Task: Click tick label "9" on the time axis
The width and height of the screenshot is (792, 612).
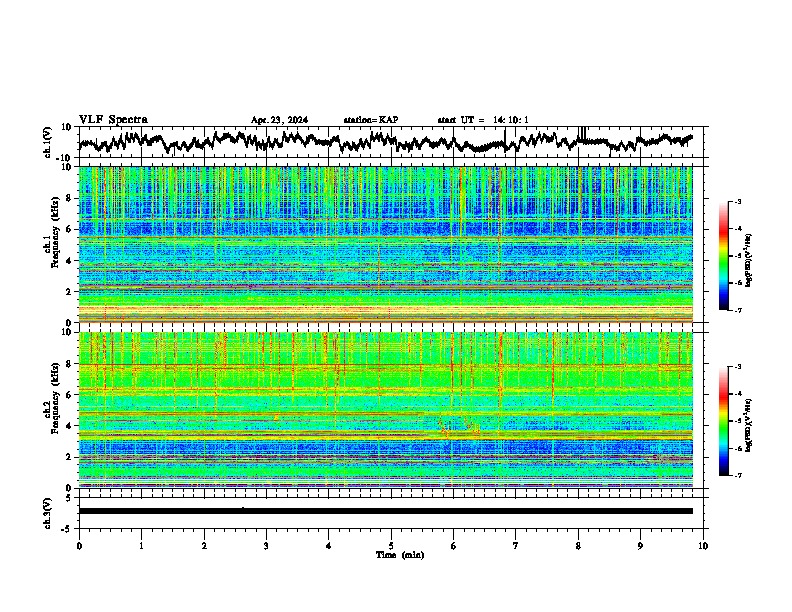Action: click(640, 546)
